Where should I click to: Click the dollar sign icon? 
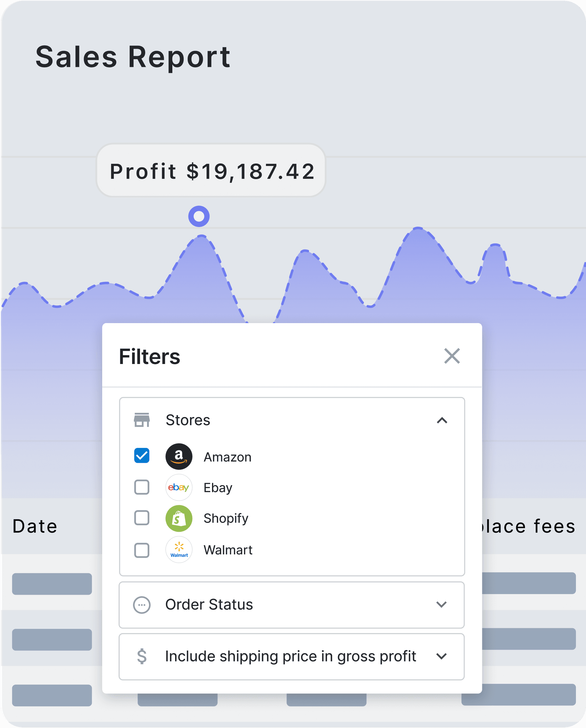tap(142, 656)
